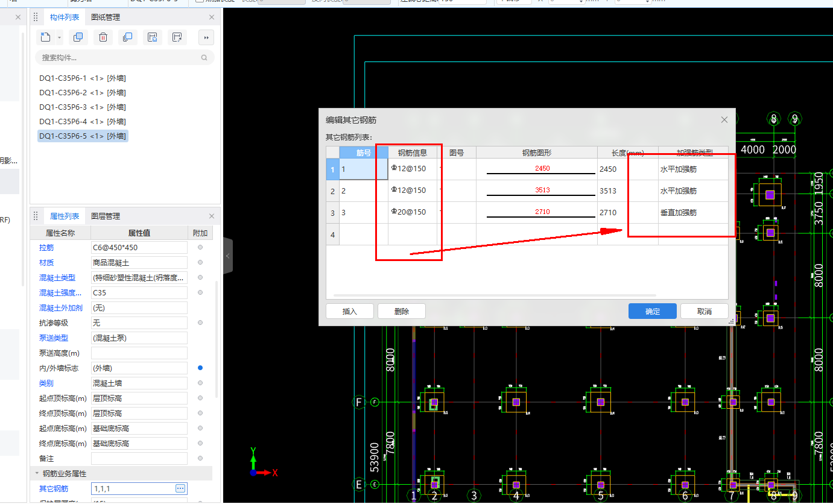The height and width of the screenshot is (504, 833).
Task: Toggle 附加 option for 起点顶标高 row
Action: (200, 398)
